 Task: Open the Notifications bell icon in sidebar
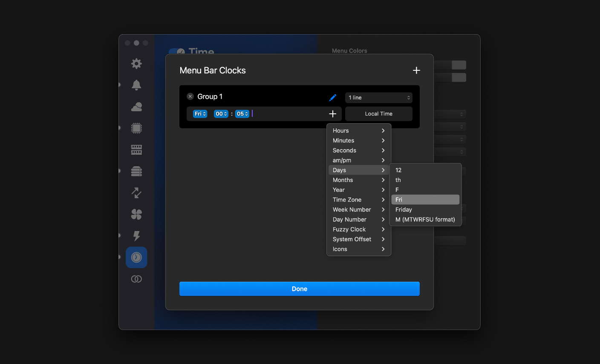pyautogui.click(x=136, y=85)
